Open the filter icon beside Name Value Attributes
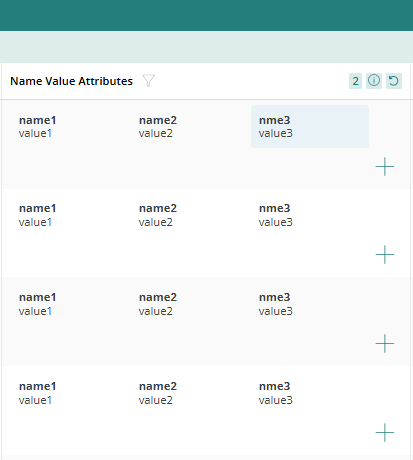Viewport: 413px width, 460px height. coord(148,81)
